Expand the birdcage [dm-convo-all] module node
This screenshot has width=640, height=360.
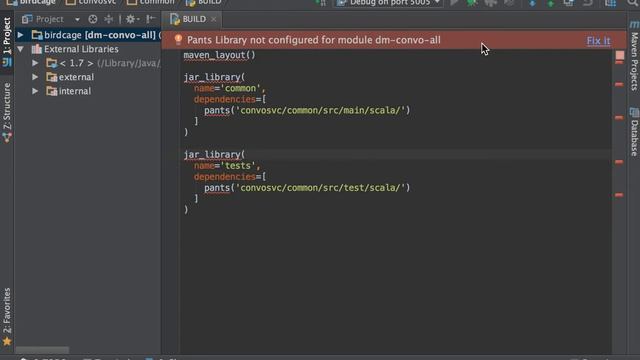pyautogui.click(x=20, y=35)
